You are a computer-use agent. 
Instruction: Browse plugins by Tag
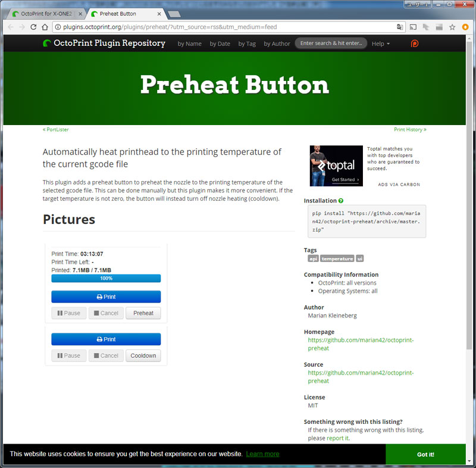[x=247, y=43]
